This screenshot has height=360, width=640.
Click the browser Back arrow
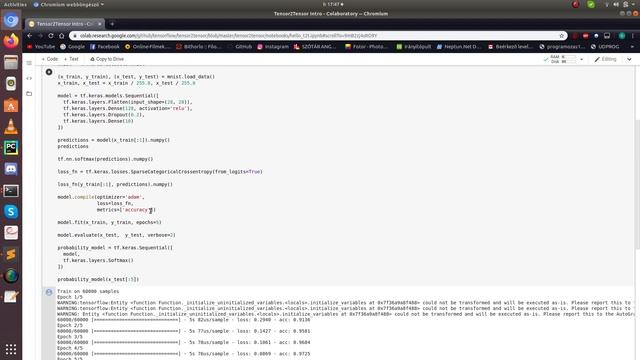(x=29, y=36)
